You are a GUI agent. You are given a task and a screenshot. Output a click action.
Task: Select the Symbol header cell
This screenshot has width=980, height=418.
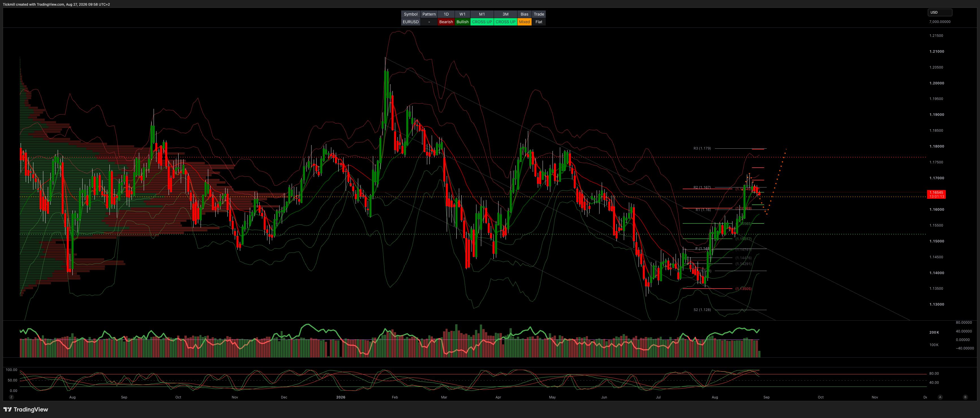pos(411,14)
